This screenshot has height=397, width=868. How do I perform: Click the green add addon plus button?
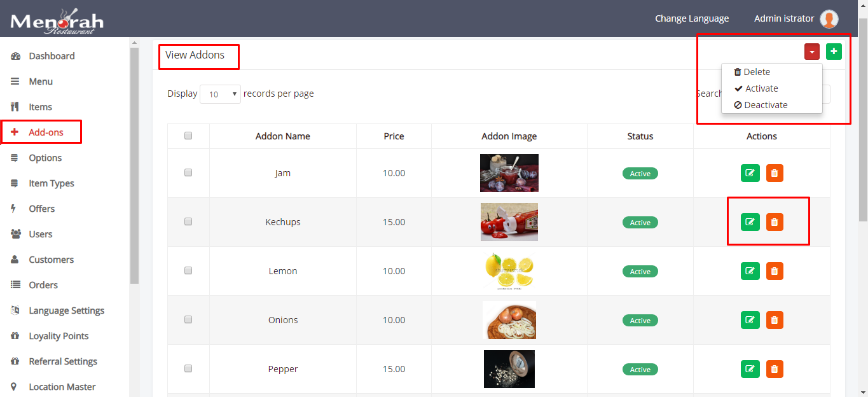point(834,52)
